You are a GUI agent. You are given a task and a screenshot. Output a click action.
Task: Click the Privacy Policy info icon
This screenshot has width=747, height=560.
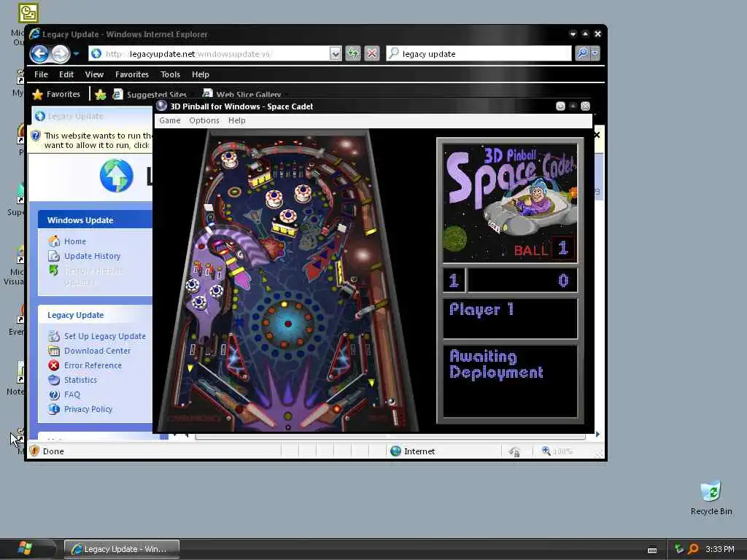click(x=54, y=409)
